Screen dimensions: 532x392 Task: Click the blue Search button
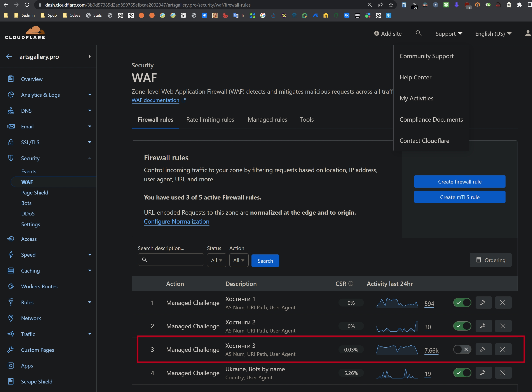click(x=265, y=261)
